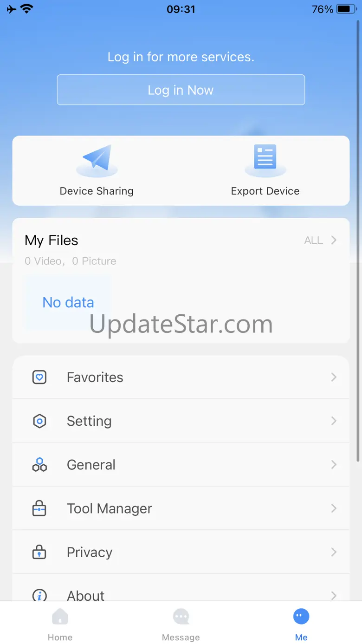Click the No data thumbnail placeholder
Viewport: 362px width, 644px height.
(x=68, y=302)
